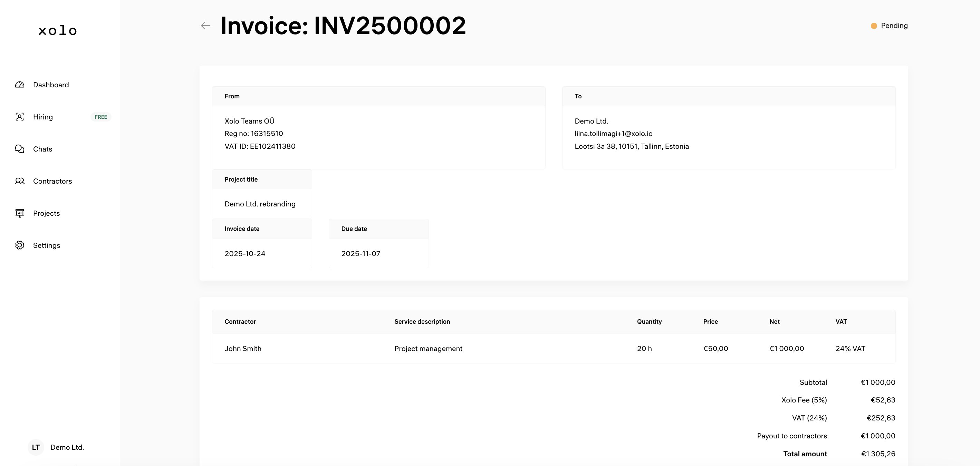Click the back arrow beside the invoice title

[205, 25]
